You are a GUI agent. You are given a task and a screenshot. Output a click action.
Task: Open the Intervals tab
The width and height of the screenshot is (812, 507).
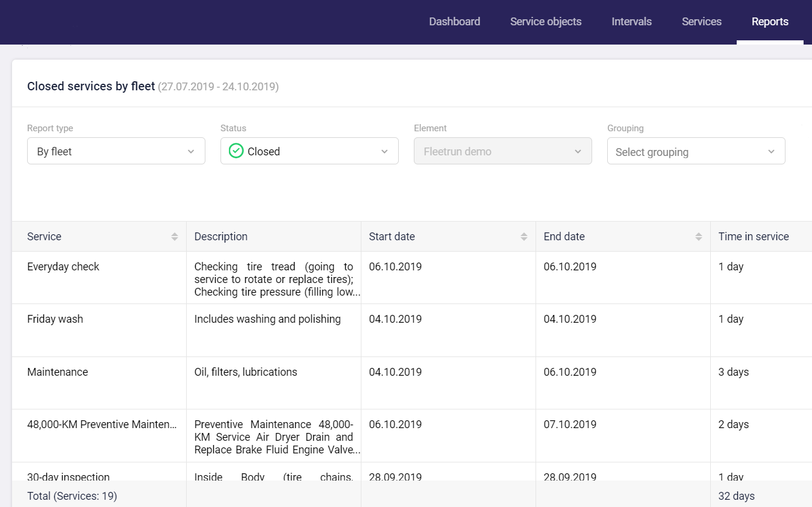631,22
